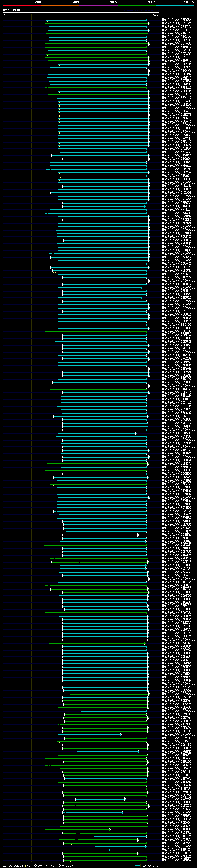Click the white query sequence bar
Image resolution: width=197 pixels, height=868 pixels.
point(81,12)
